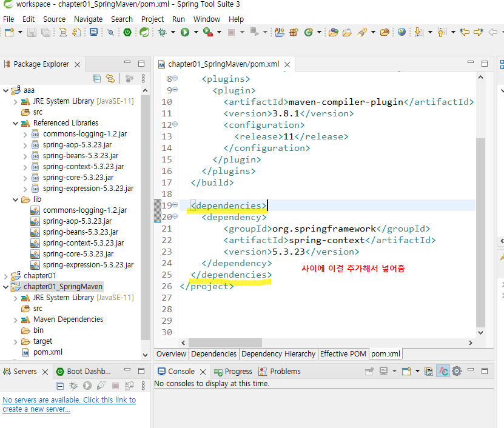Expand JRE System Library under aaa

[x=15, y=102]
